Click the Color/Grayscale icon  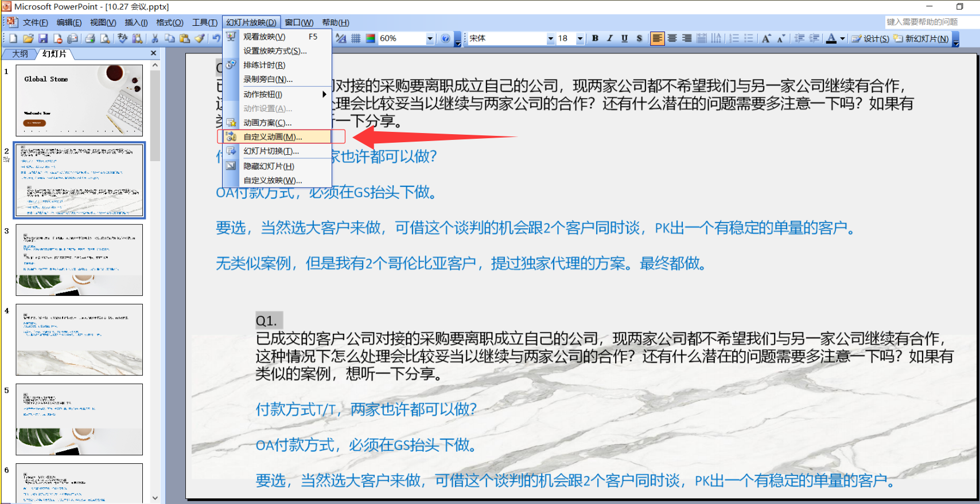[371, 38]
